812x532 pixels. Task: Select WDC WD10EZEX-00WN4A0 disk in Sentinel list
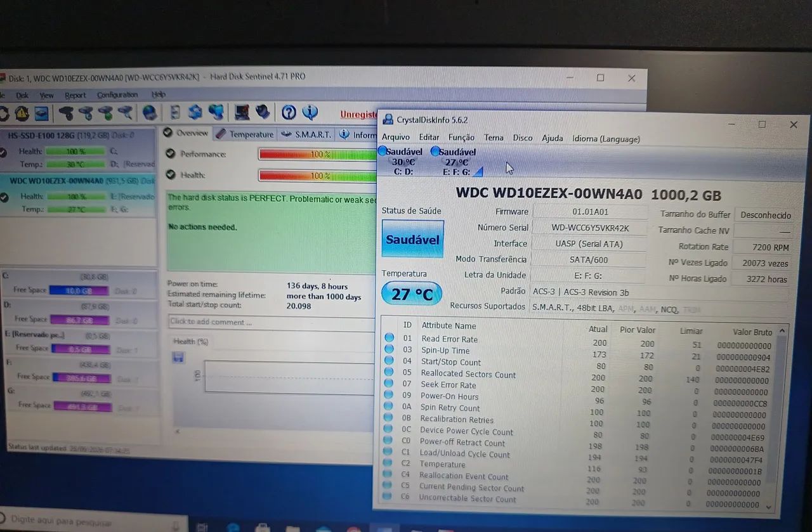click(x=78, y=195)
